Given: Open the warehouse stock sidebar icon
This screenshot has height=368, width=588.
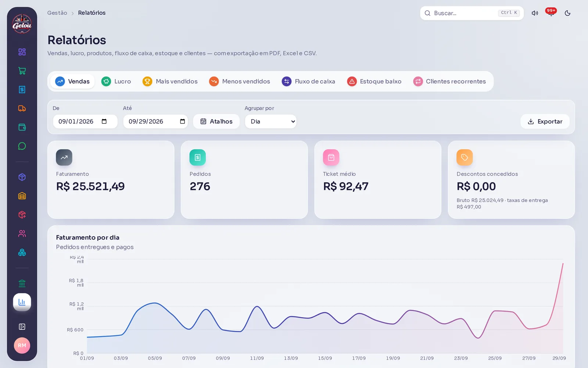Looking at the screenshot, I should tap(22, 196).
